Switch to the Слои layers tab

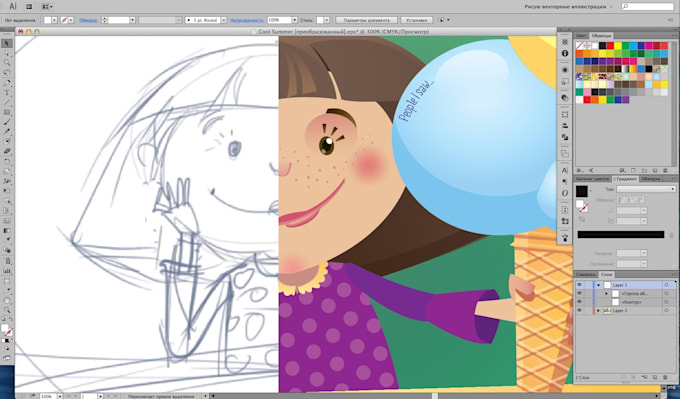point(607,275)
